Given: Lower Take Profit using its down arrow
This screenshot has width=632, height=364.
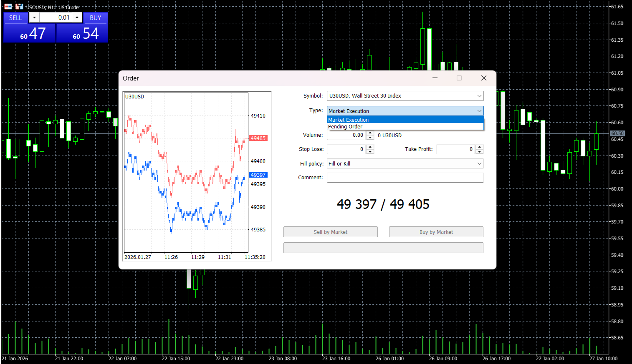Looking at the screenshot, I should click(x=480, y=151).
